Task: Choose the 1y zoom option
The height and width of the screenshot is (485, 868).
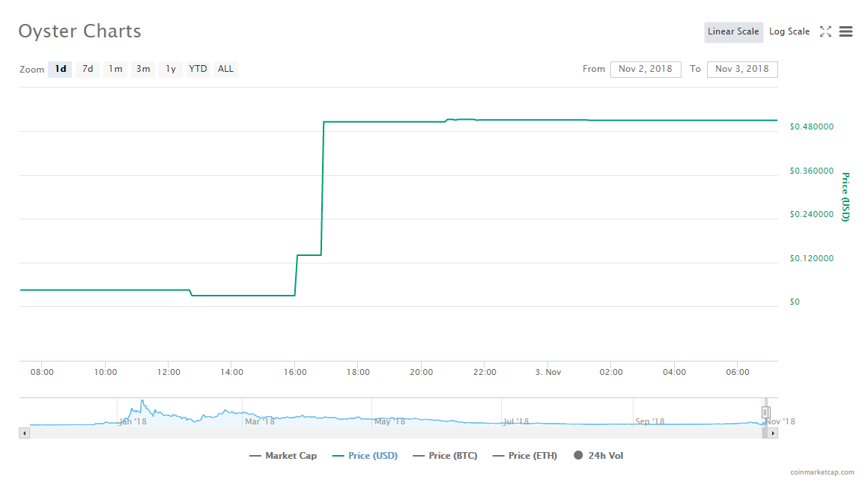Action: (171, 69)
